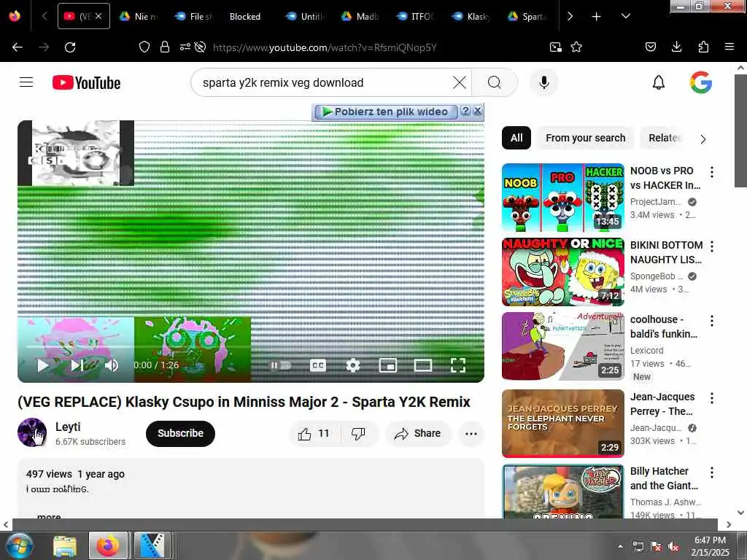This screenshot has width=747, height=560.
Task: Open options for Jean-Jacques Perrey video
Action: (x=712, y=398)
